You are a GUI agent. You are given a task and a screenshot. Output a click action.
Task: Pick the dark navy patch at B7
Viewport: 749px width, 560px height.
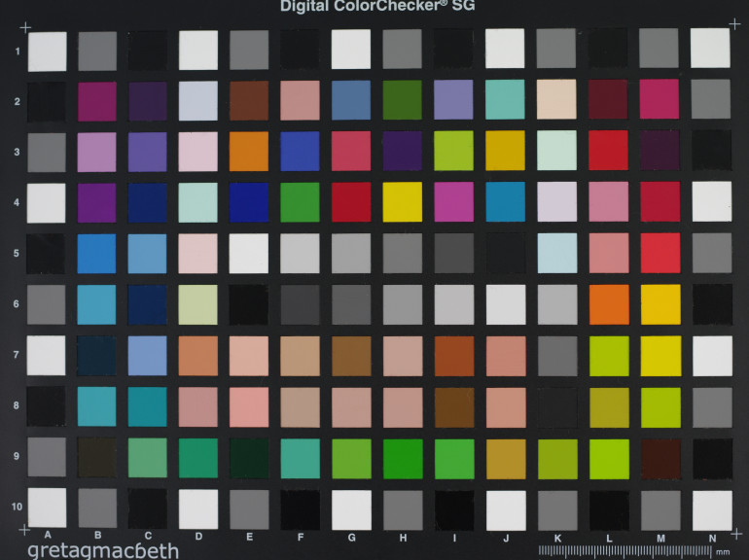point(96,356)
